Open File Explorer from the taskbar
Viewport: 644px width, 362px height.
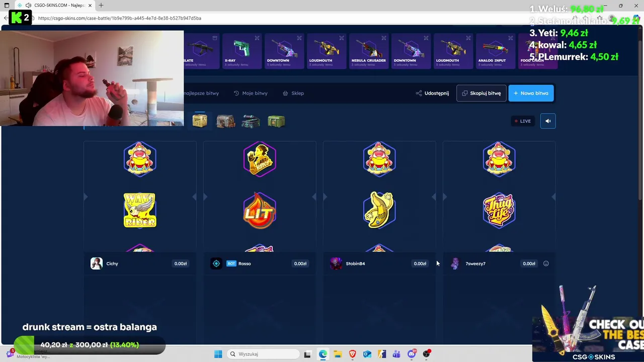click(338, 354)
